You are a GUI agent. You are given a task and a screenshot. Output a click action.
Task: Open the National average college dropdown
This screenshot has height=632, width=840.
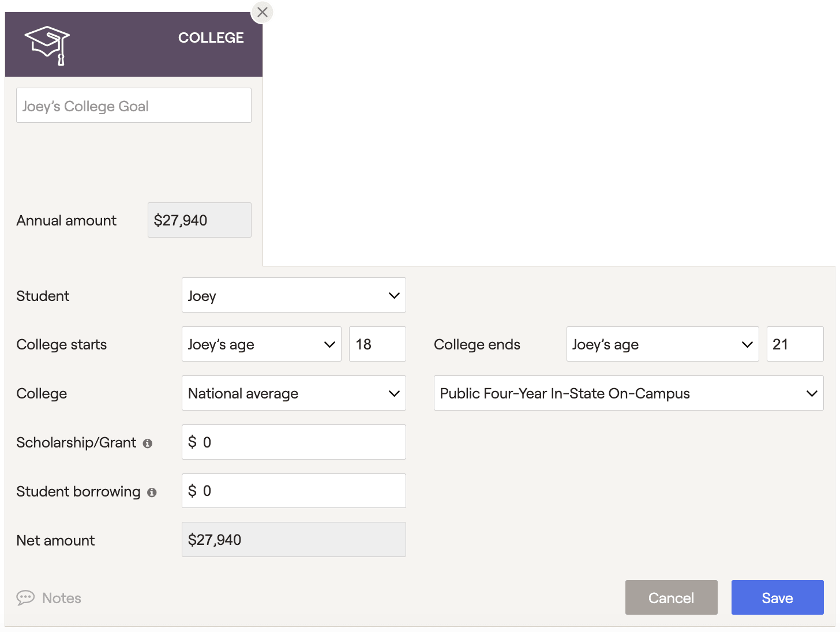(294, 393)
